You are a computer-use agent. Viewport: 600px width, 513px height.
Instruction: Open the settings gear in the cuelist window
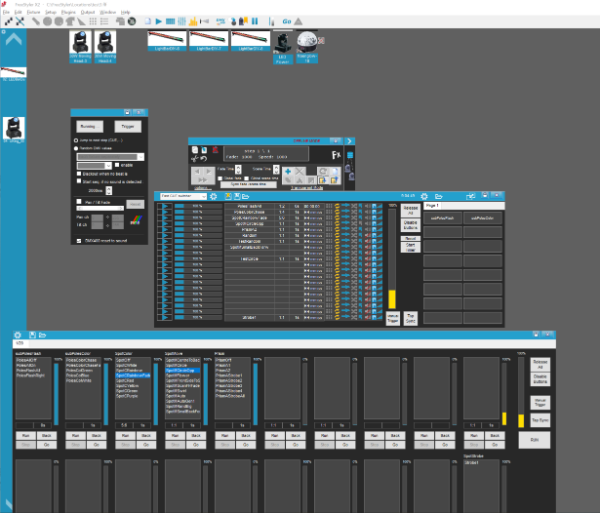(x=212, y=196)
